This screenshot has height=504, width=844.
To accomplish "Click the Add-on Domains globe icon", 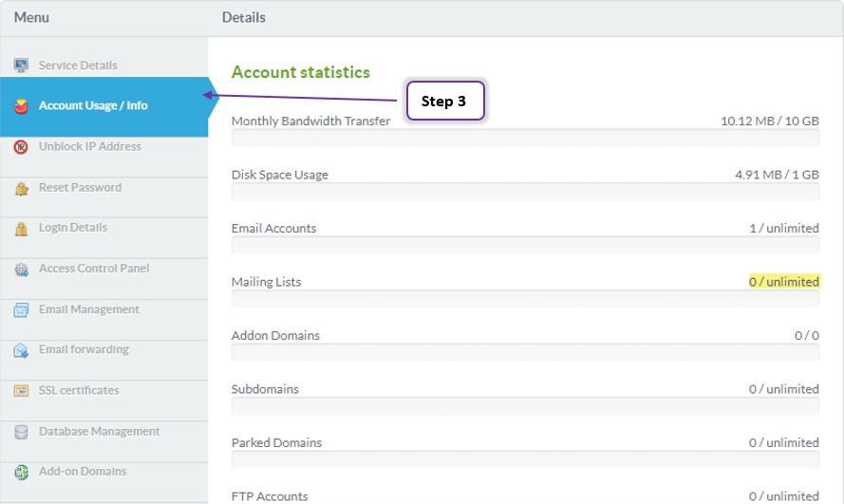I will click(21, 473).
